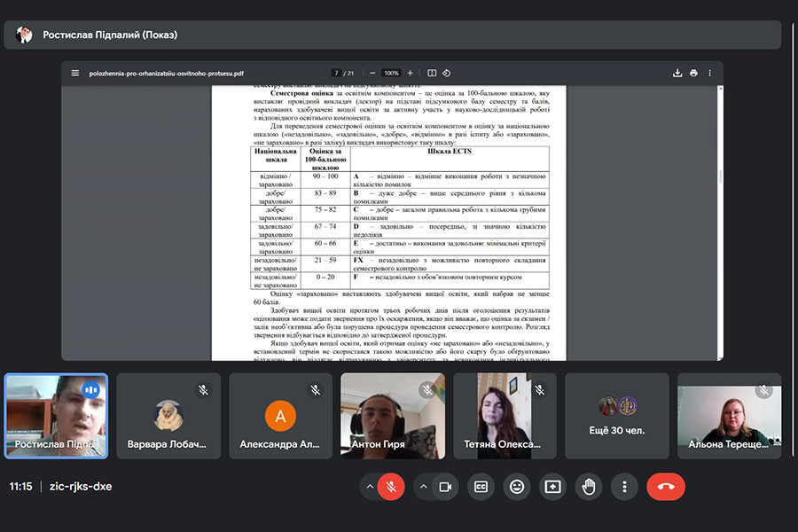
Task: Download the PDF file
Action: [x=677, y=73]
